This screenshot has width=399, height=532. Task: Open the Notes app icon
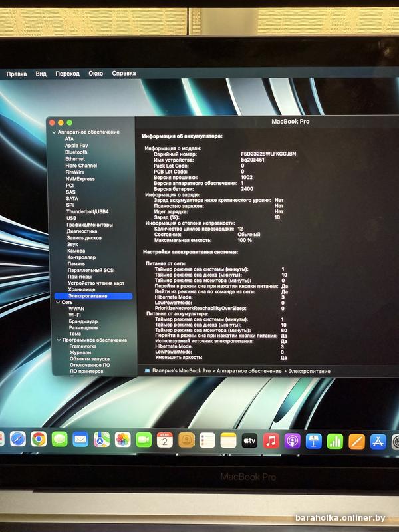[x=228, y=441]
